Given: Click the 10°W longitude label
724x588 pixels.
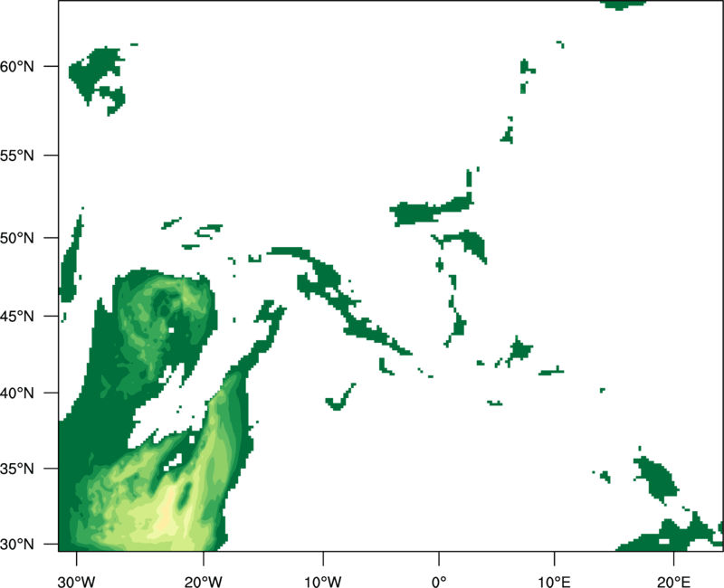Looking at the screenshot, I should coord(323,582).
